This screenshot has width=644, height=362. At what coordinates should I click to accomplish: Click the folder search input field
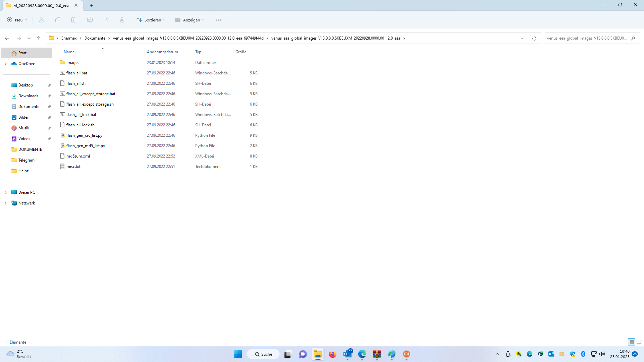click(x=587, y=38)
